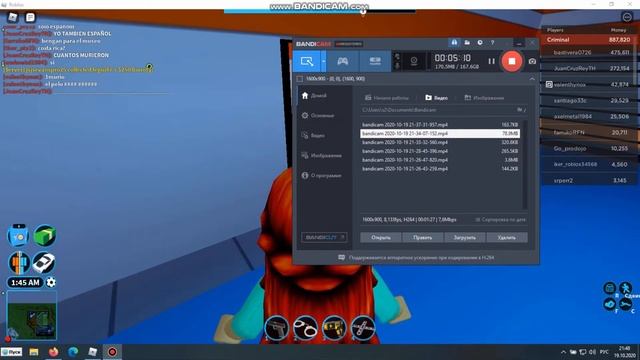Select file bandicam 2020-10-19 21-26-43-259.mp4
Screen dimensions: 640x360
pyautogui.click(x=440, y=169)
